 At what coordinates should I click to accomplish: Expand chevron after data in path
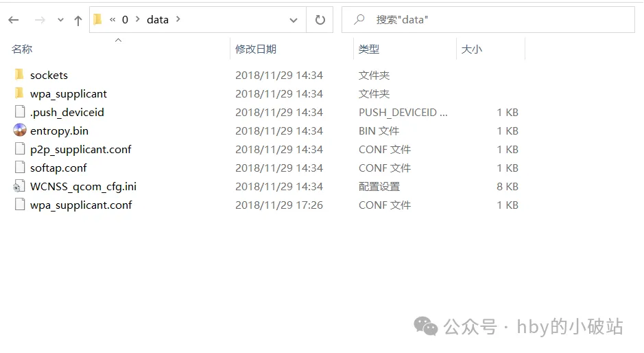point(178,19)
